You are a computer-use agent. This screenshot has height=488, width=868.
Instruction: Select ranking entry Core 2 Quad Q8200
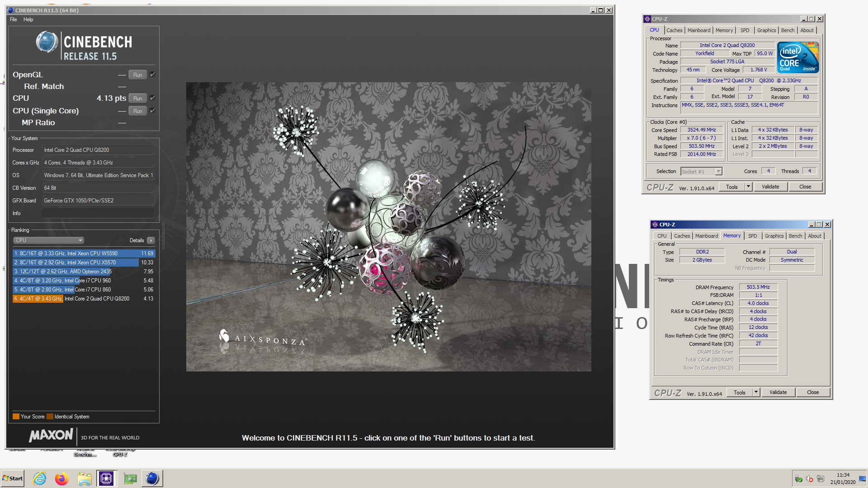pos(84,299)
